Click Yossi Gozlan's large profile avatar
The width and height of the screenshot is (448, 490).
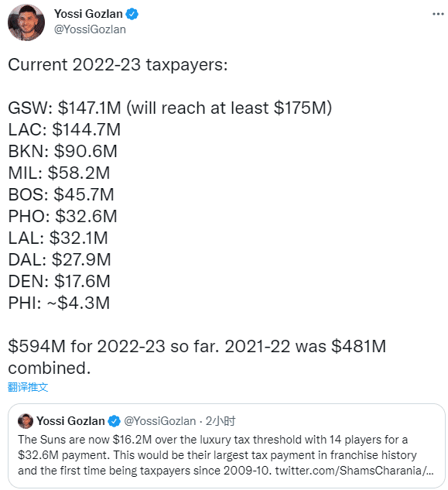(x=26, y=22)
